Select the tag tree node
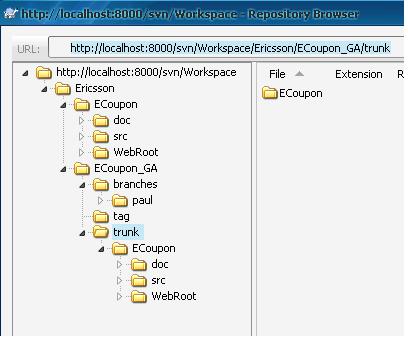The height and width of the screenshot is (364, 408). pyautogui.click(x=121, y=216)
